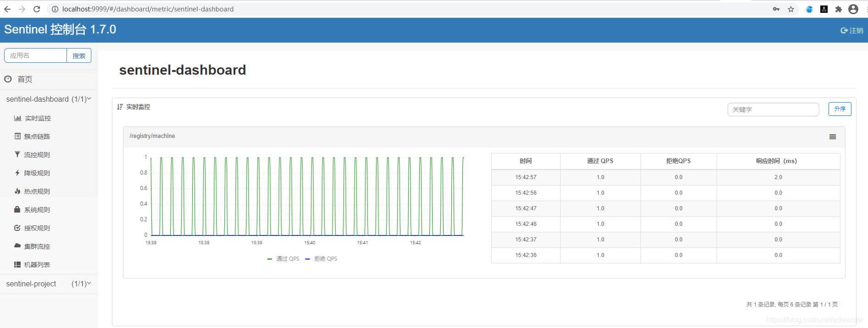868x328 pixels.
Task: Click the lock icon for 系统规则
Action: (17, 209)
